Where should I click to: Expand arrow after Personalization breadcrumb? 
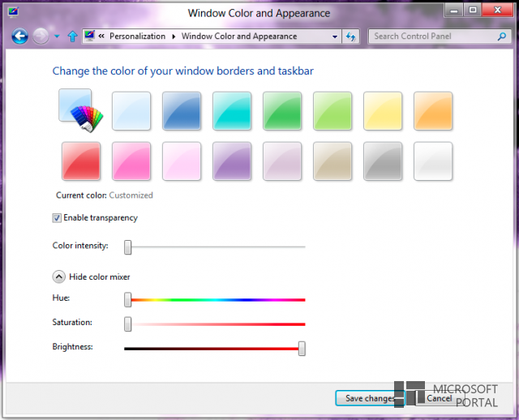click(x=174, y=36)
